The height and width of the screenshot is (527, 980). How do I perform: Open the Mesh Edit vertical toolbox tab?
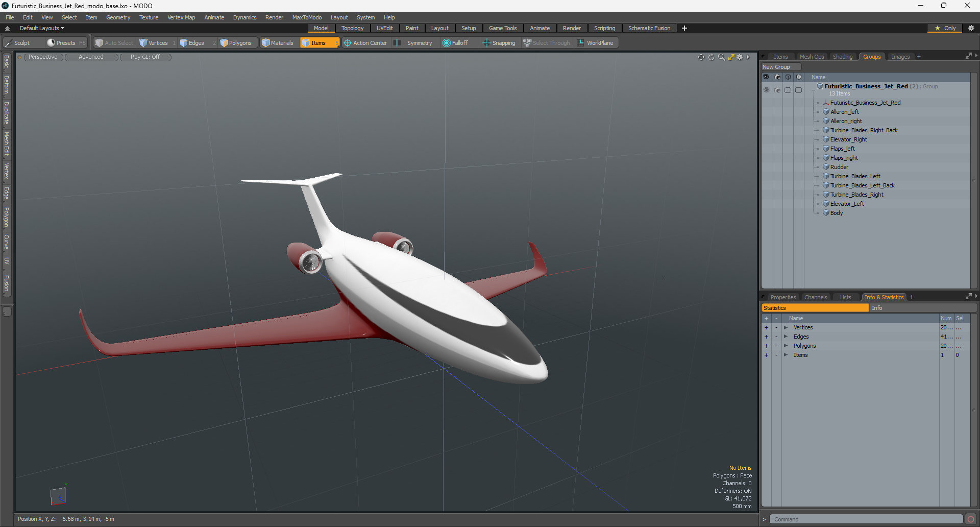point(7,144)
